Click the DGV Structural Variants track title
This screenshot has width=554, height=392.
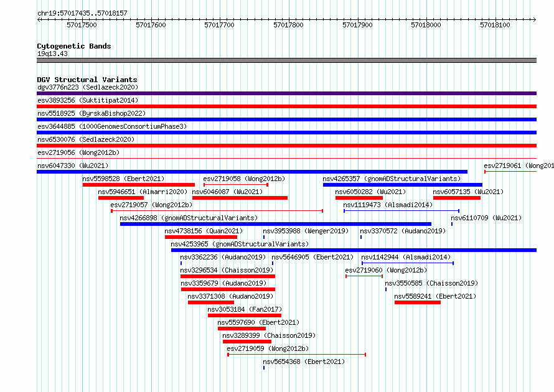click(87, 80)
